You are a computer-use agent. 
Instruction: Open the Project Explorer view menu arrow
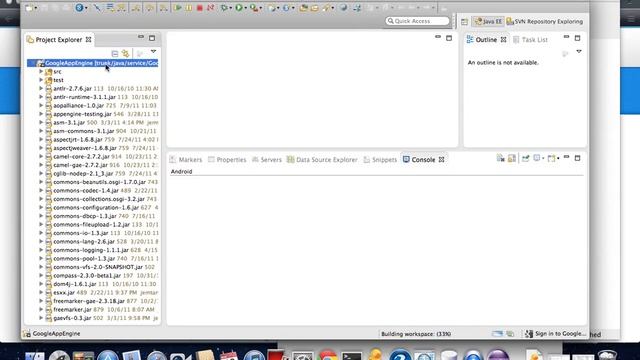click(x=153, y=52)
